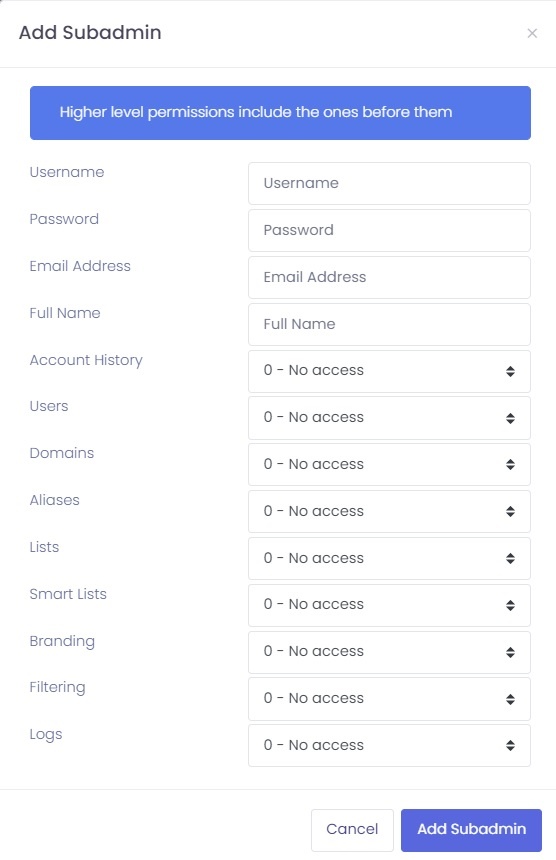Expand the Filtering permission dropdown
Screen dimensions: 556x860
coord(389,699)
